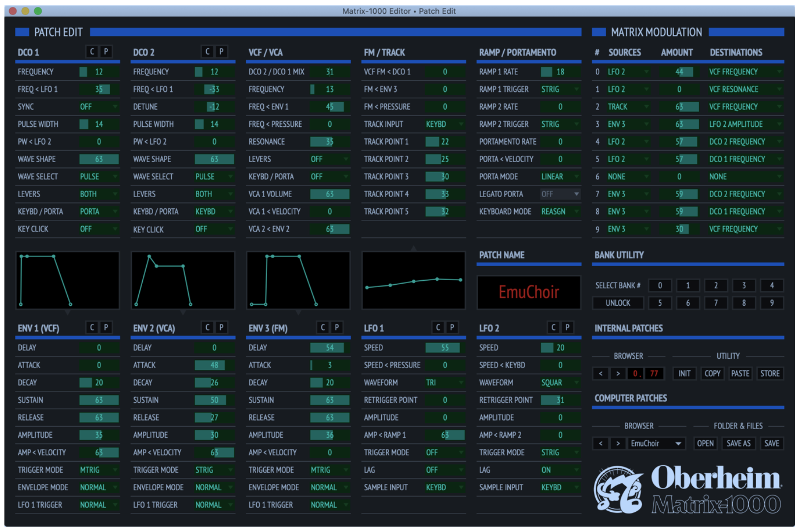801x532 pixels.
Task: Step to the next computer patch
Action: point(618,443)
